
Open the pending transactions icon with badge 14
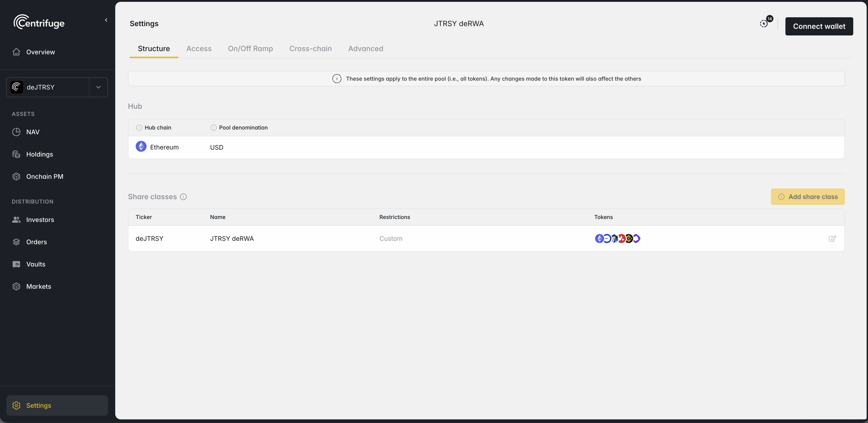764,24
